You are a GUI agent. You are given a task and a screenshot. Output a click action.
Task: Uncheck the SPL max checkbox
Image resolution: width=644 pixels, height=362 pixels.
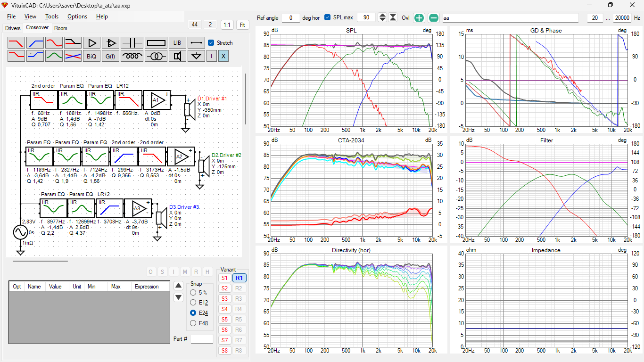click(328, 17)
